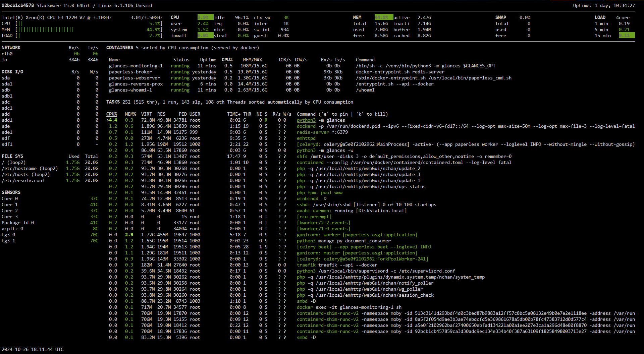
Task: Click the eth0 network interface
Action: pos(7,54)
